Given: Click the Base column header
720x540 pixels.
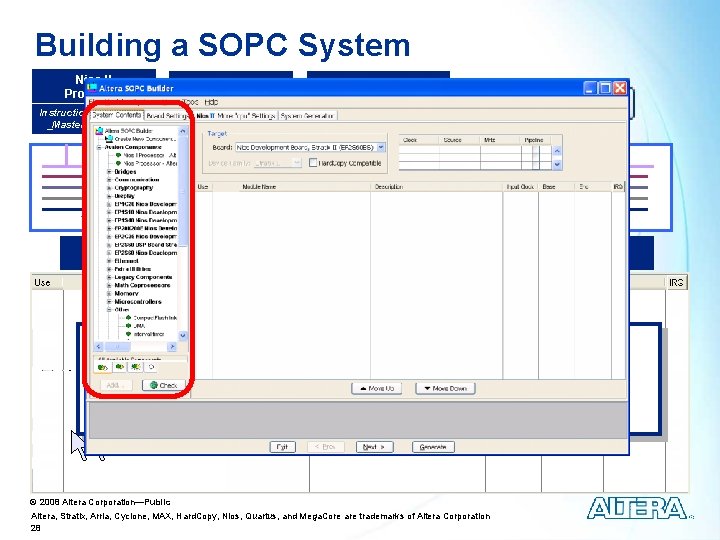Looking at the screenshot, I should click(556, 187).
